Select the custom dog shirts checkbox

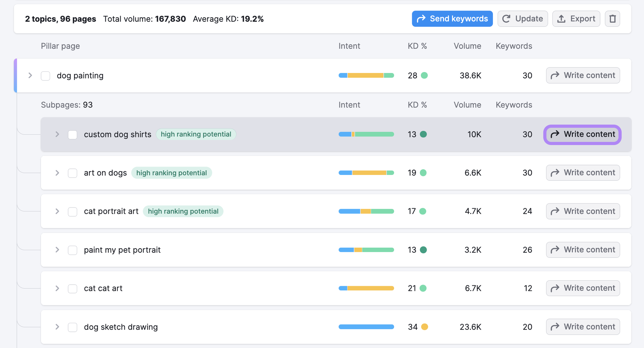point(73,135)
